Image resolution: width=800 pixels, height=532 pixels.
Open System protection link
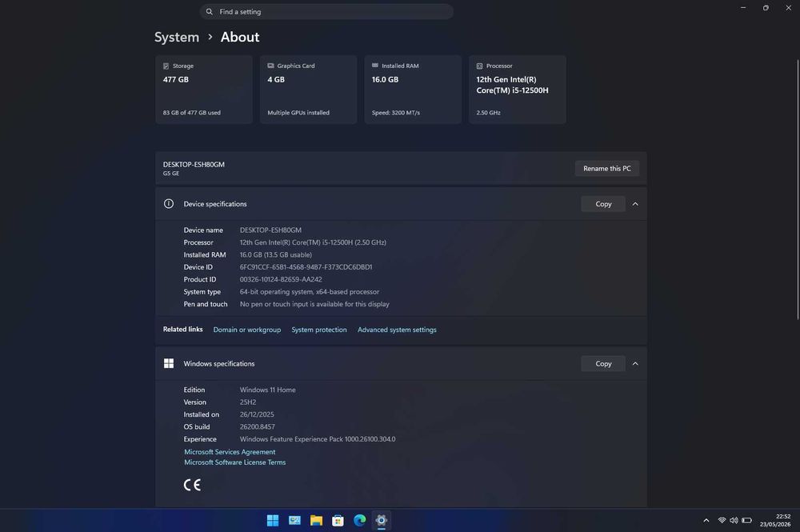pos(319,330)
